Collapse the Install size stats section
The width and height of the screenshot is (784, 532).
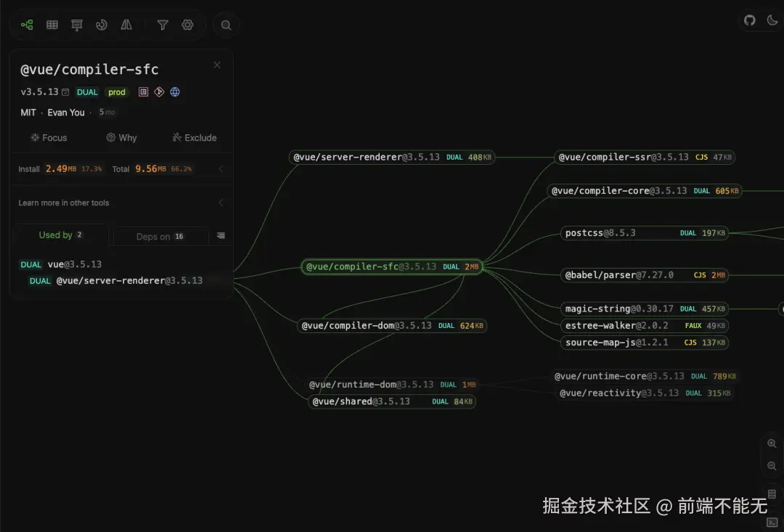(221, 168)
